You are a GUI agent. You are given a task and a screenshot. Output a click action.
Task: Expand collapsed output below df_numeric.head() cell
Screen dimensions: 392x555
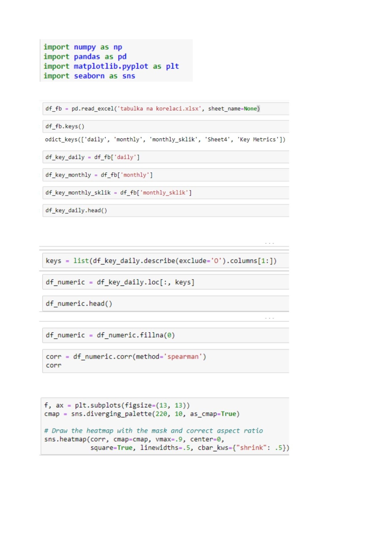pyautogui.click(x=269, y=318)
